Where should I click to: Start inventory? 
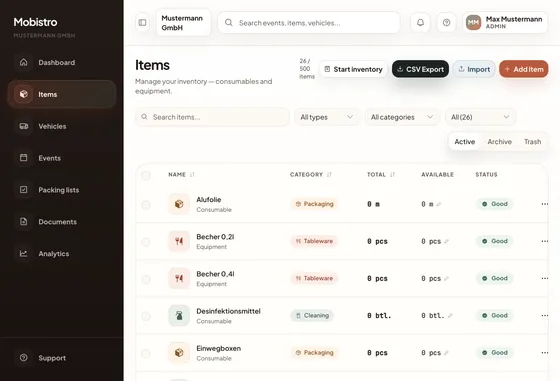(x=353, y=69)
